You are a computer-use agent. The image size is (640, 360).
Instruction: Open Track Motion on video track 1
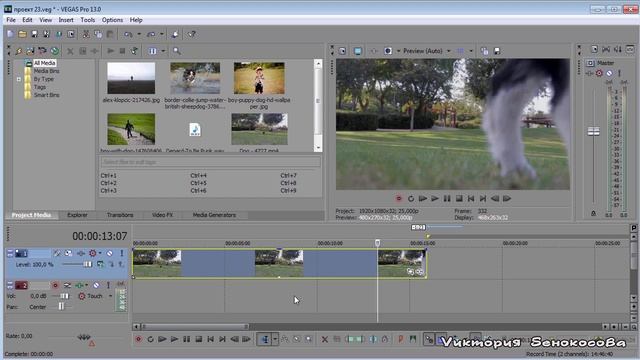point(68,253)
